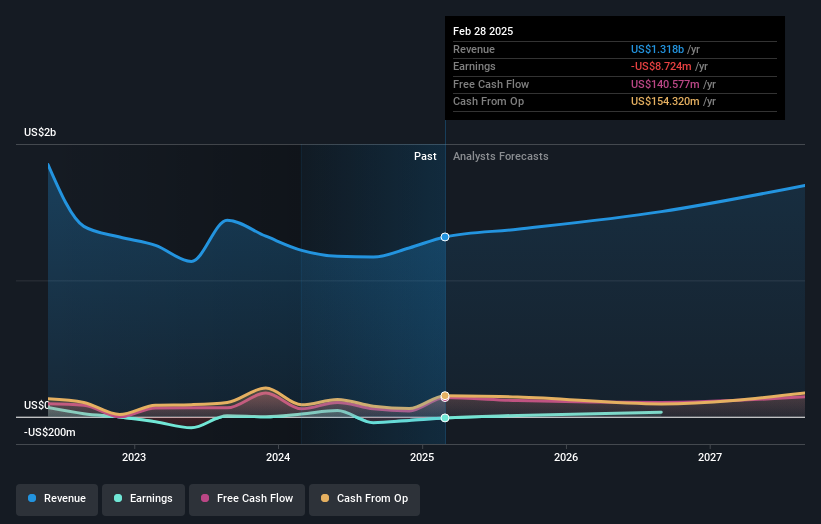Click the -US$8.724m earnings value
The width and height of the screenshot is (821, 524).
tap(661, 66)
